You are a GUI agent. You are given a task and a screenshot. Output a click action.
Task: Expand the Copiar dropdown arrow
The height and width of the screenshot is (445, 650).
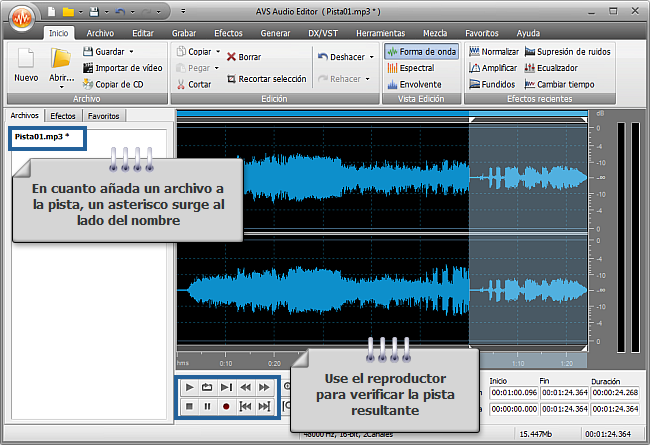pos(218,52)
